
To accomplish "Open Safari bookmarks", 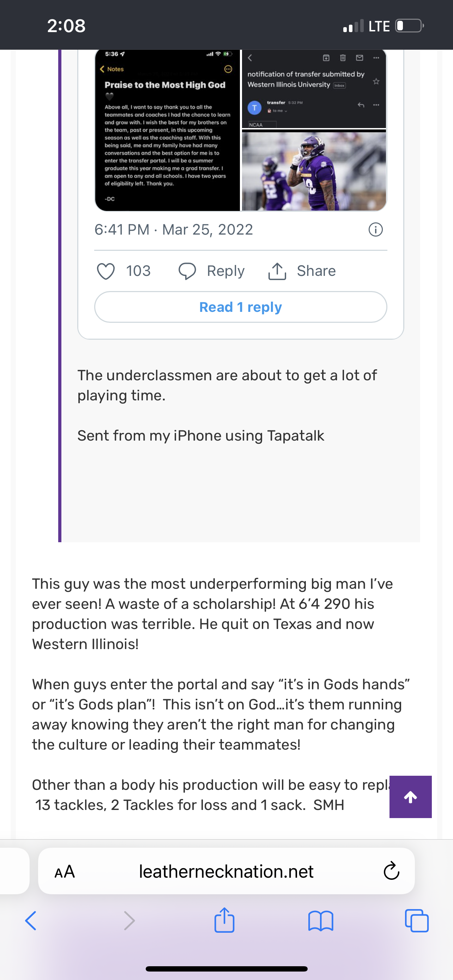I will tap(321, 921).
